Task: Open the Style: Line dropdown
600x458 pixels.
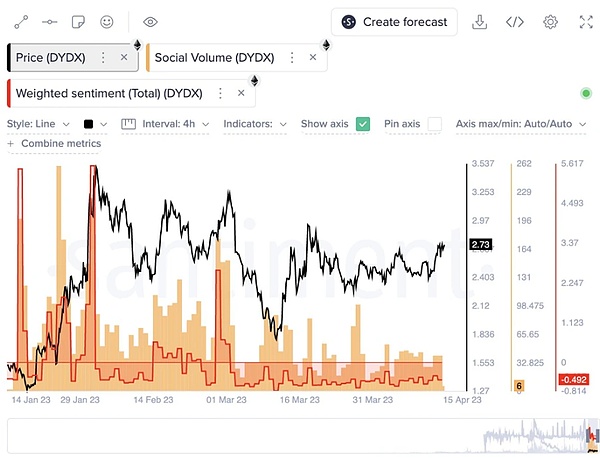Action: [x=38, y=124]
